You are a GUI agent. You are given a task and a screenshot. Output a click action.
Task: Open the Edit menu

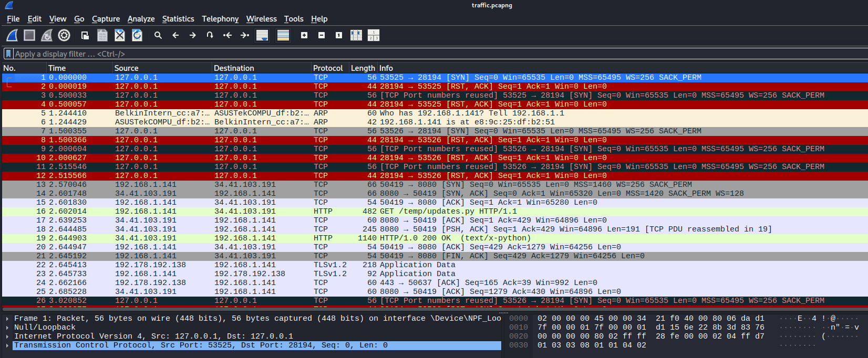(x=35, y=19)
